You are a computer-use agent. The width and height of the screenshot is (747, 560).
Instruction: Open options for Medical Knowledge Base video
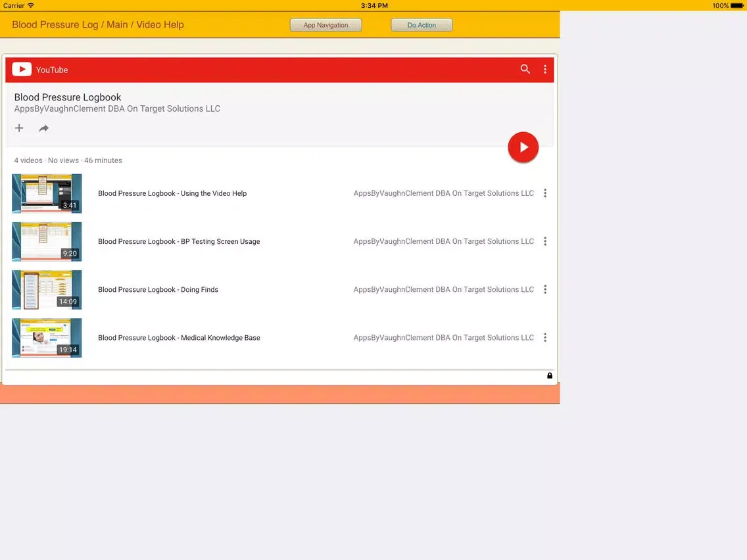[x=545, y=338]
